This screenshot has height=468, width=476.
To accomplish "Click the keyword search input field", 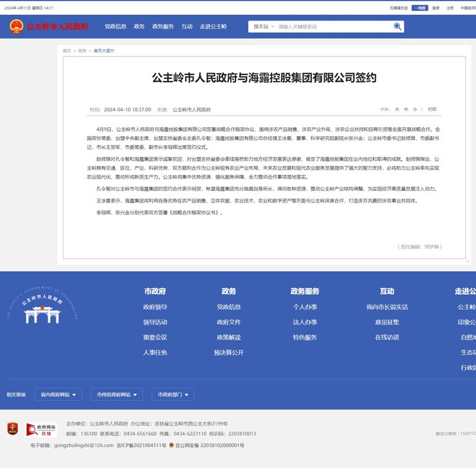I will pos(331,27).
